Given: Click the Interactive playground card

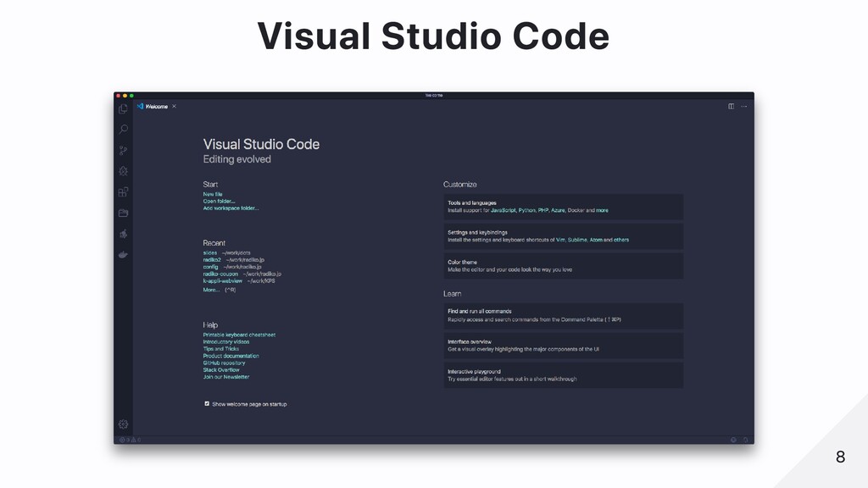Looking at the screenshot, I should (x=563, y=375).
